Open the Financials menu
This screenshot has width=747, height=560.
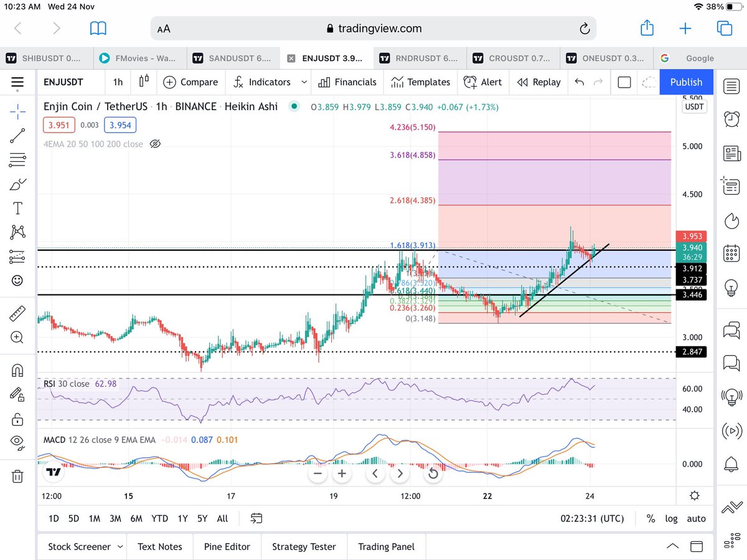click(x=347, y=82)
